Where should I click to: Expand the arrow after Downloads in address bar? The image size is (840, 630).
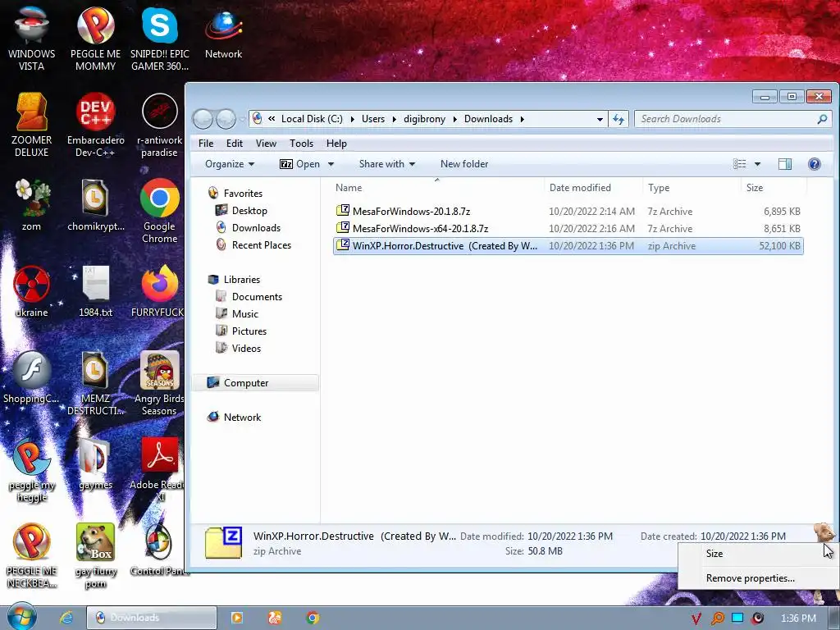(522, 119)
